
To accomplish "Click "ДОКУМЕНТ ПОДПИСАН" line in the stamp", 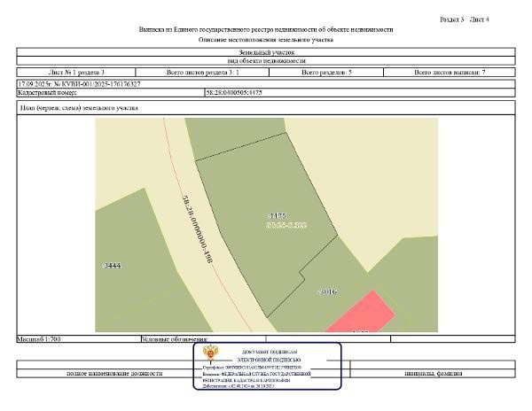I will tap(270, 352).
